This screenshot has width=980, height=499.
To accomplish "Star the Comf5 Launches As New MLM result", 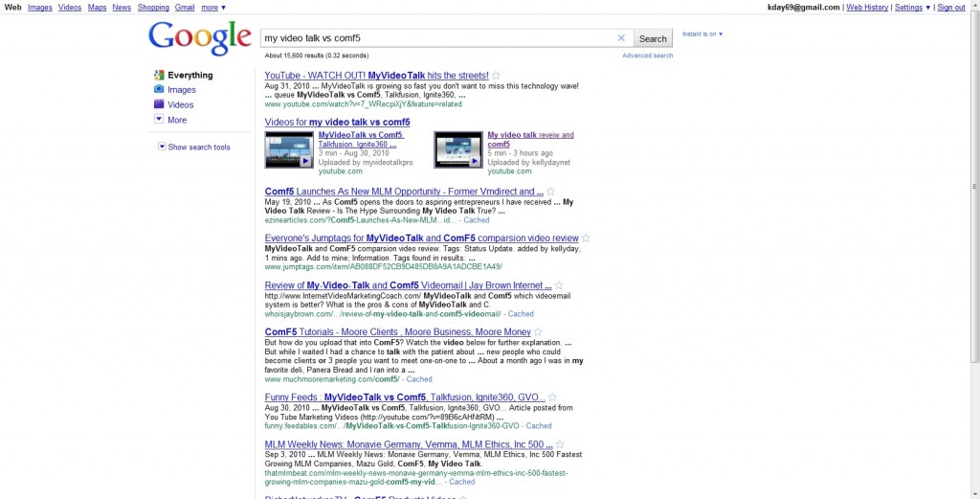I will (550, 192).
